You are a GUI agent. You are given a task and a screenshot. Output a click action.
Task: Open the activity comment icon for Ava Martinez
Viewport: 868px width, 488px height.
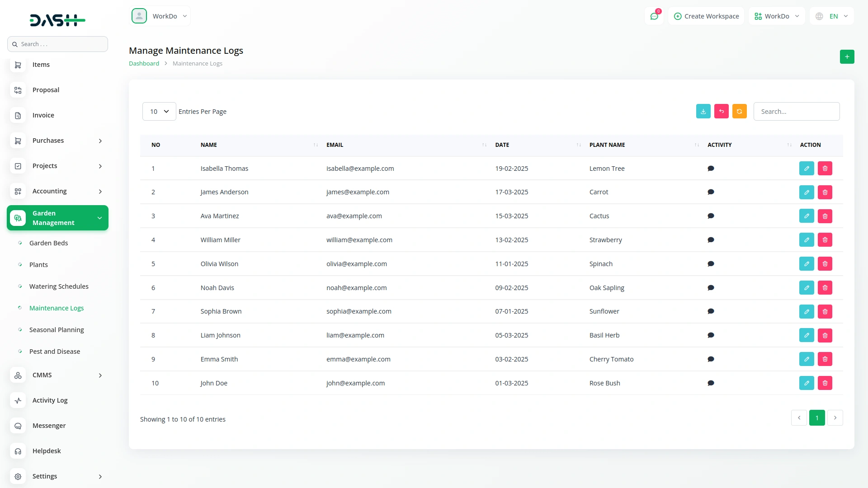(711, 216)
